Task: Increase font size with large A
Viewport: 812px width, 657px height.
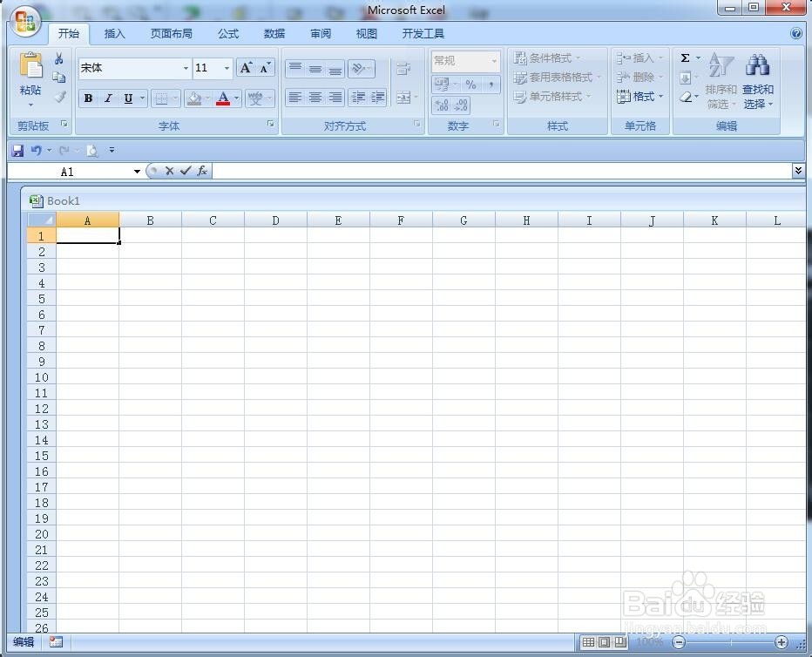Action: click(246, 68)
